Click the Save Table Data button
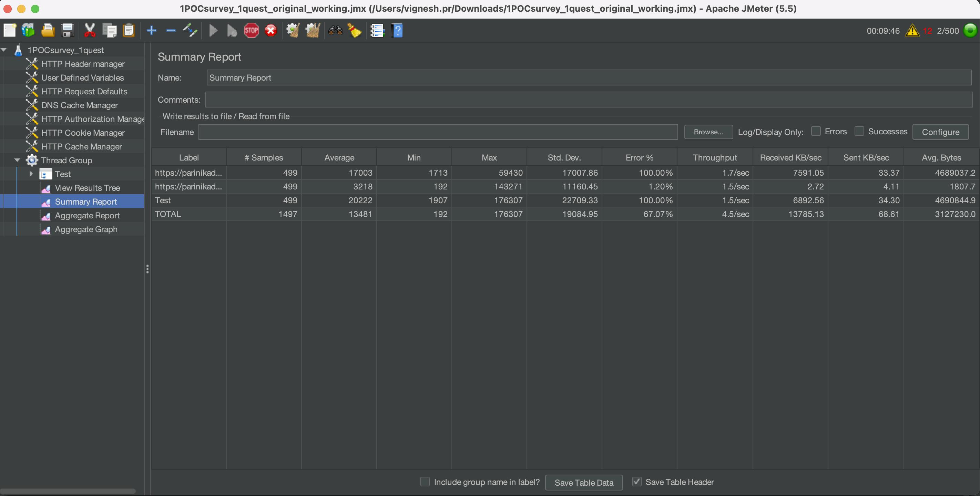 point(584,482)
